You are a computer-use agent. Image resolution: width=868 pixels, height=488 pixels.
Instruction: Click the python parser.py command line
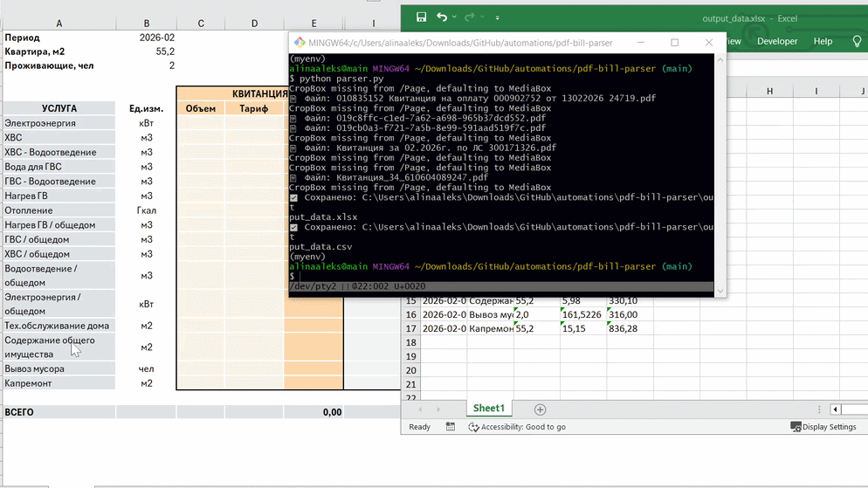pyautogui.click(x=336, y=79)
